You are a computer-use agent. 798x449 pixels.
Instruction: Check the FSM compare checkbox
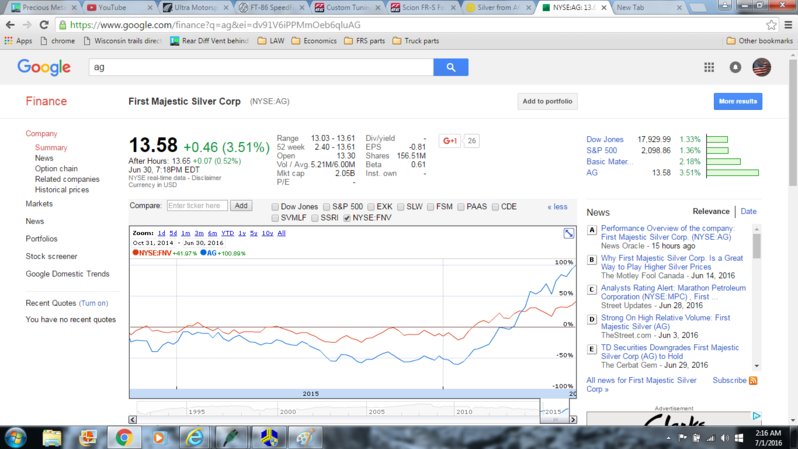point(431,207)
